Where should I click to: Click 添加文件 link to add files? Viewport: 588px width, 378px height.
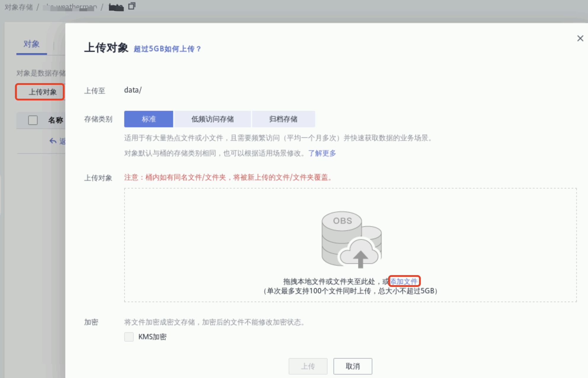(x=404, y=281)
